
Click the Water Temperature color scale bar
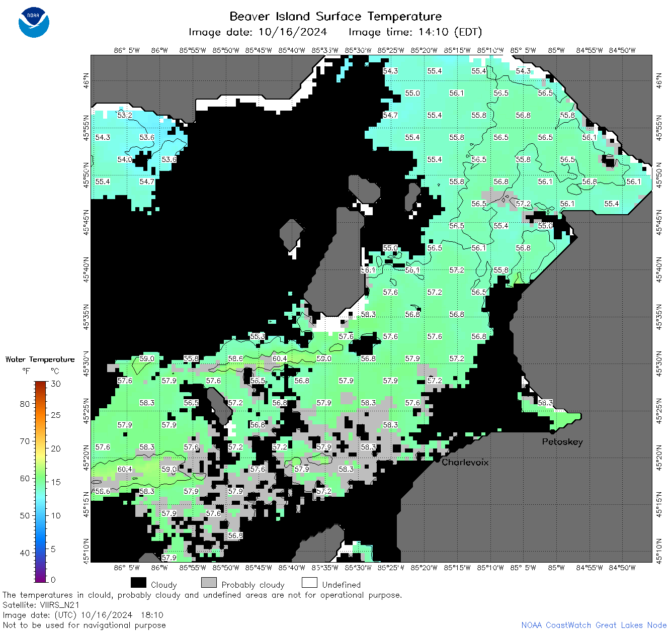41,481
